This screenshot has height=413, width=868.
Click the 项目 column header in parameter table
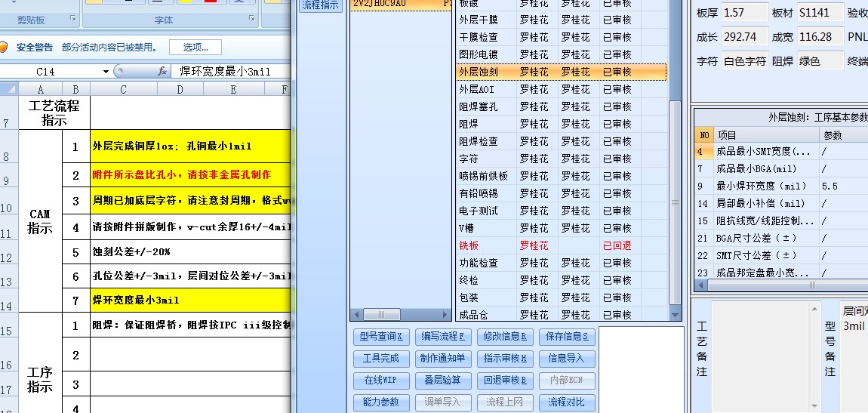767,135
